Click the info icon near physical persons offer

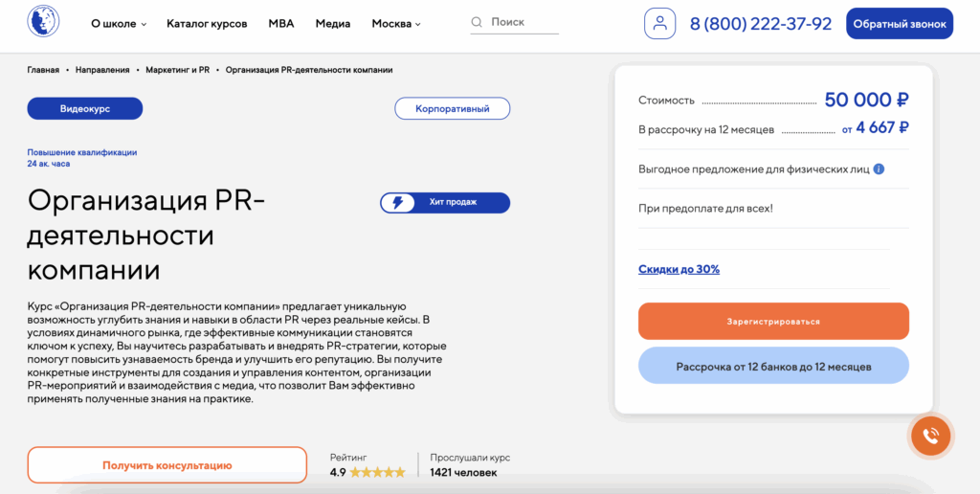coord(879,169)
